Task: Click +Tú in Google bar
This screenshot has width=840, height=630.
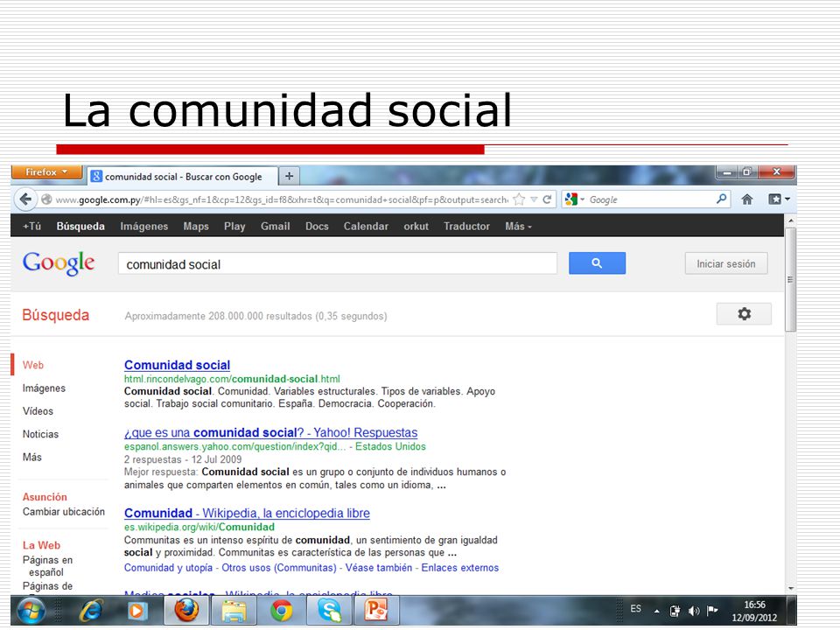Action: 31,226
